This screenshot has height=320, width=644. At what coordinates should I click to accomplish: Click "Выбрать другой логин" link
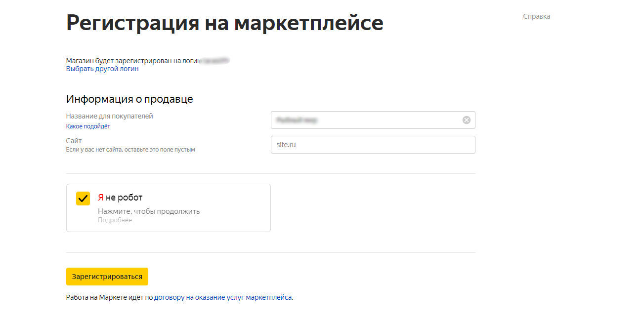click(102, 69)
